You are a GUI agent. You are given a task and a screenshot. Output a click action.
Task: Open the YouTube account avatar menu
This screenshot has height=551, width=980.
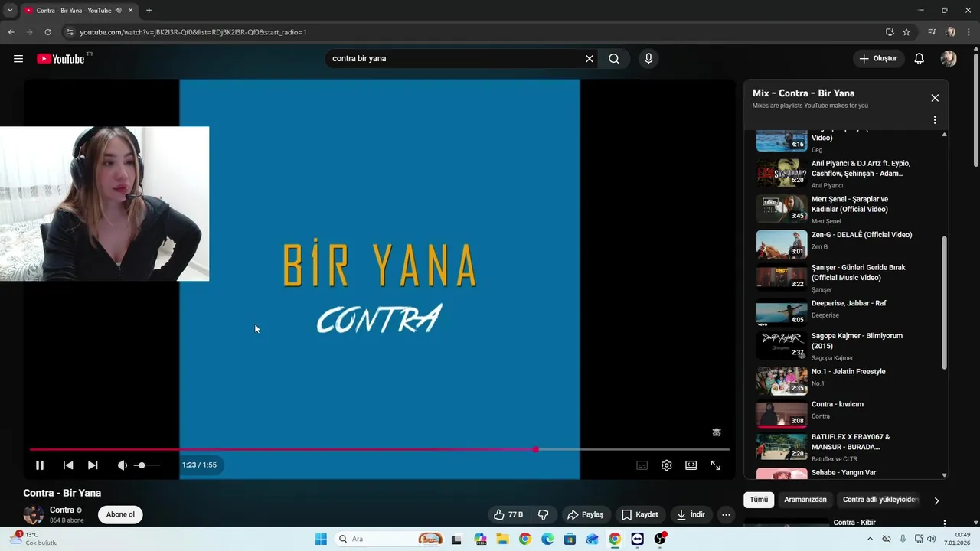tap(949, 59)
